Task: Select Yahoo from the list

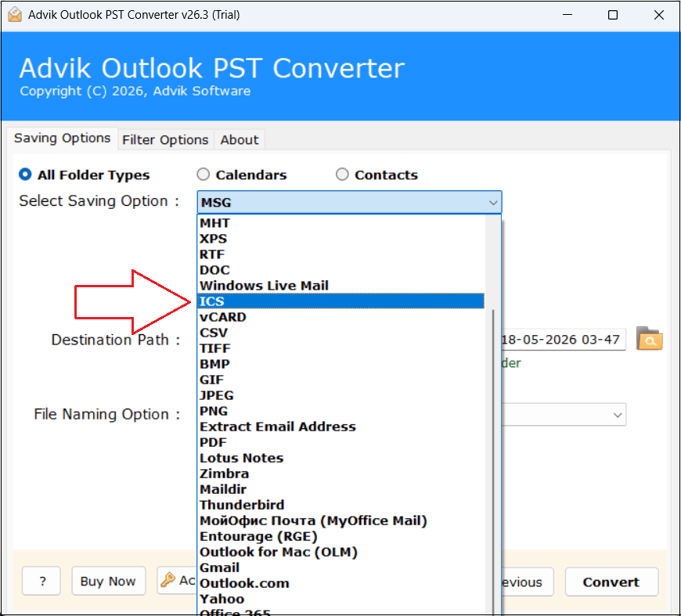Action: pyautogui.click(x=341, y=599)
